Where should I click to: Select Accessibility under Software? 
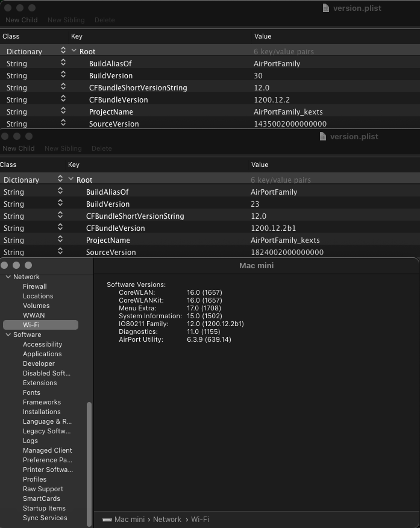click(42, 344)
